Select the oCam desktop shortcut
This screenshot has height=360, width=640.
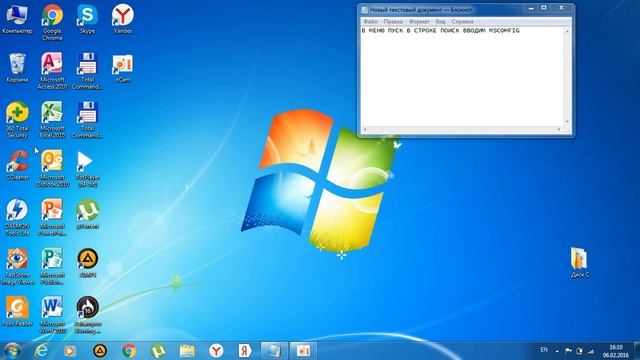pyautogui.click(x=122, y=68)
